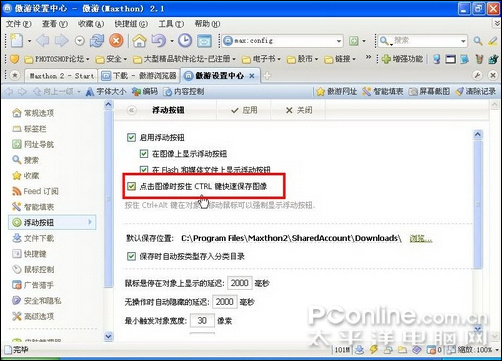Toggle 保存时自动按类型存入分类目录 checkbox
Viewport: 502px width, 361px height.
point(131,256)
